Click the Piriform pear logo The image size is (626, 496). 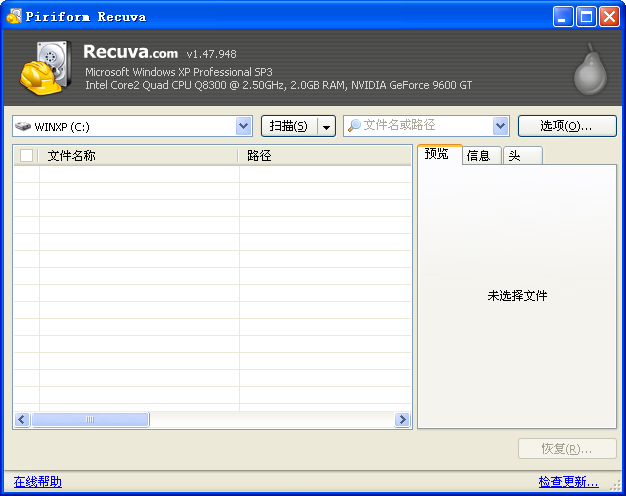(590, 69)
